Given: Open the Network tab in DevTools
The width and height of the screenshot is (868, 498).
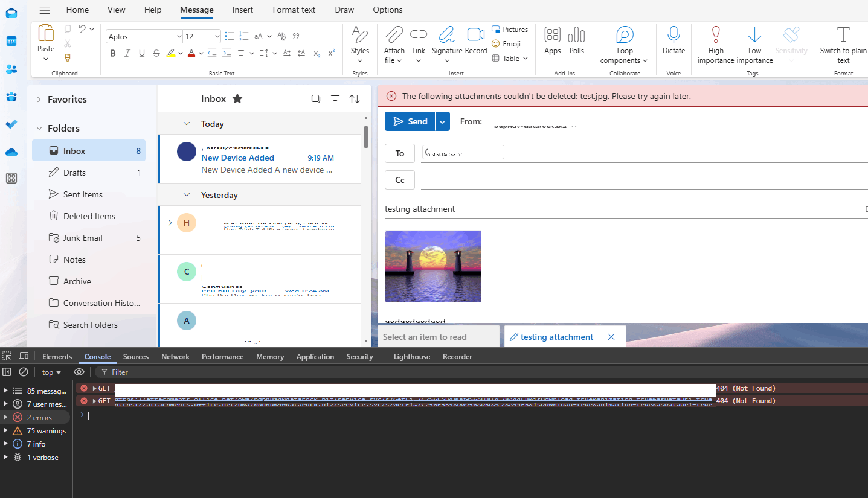Looking at the screenshot, I should [175, 356].
